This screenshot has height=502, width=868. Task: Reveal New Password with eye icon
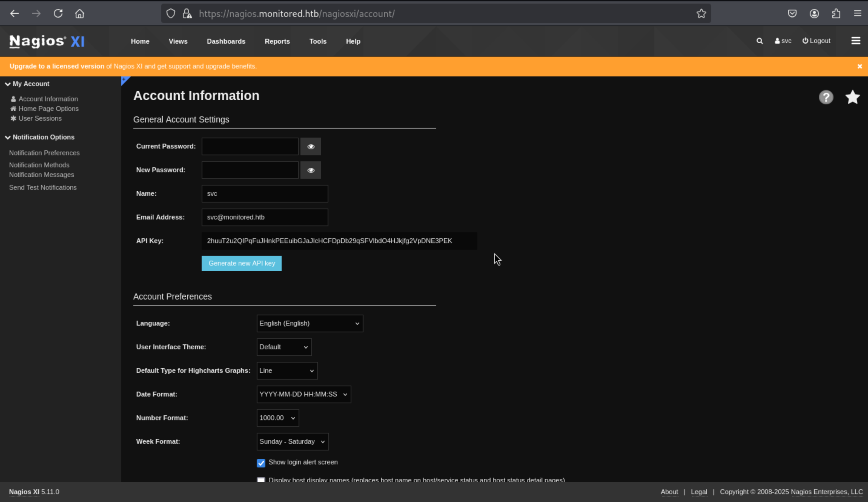(310, 170)
